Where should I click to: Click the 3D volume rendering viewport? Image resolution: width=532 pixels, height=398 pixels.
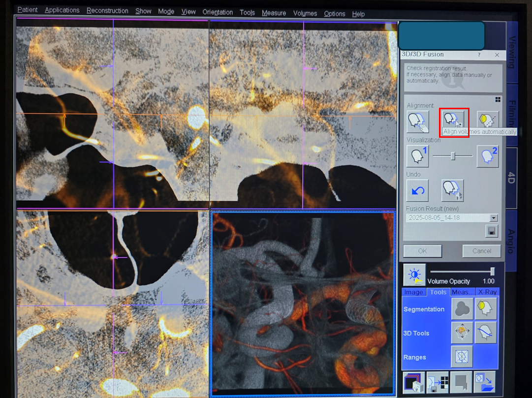point(303,304)
